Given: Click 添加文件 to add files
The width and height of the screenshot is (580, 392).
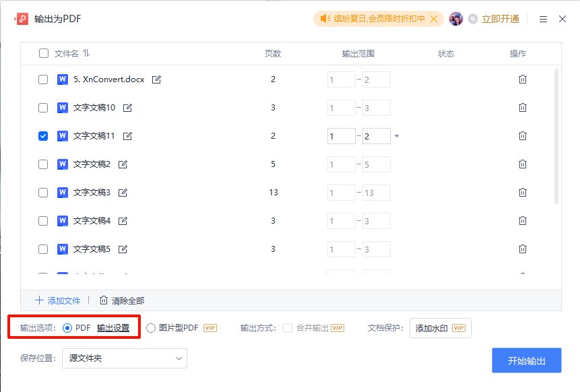Looking at the screenshot, I should pos(58,300).
